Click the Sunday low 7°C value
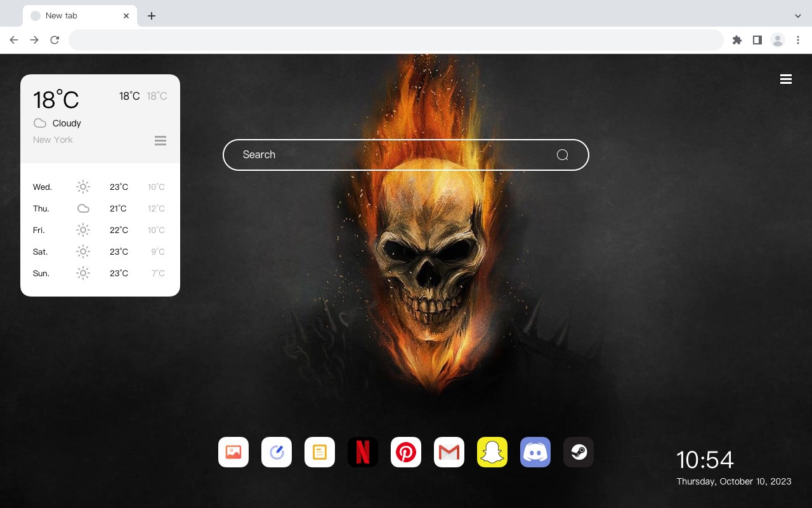This screenshot has width=812, height=508. [x=158, y=273]
